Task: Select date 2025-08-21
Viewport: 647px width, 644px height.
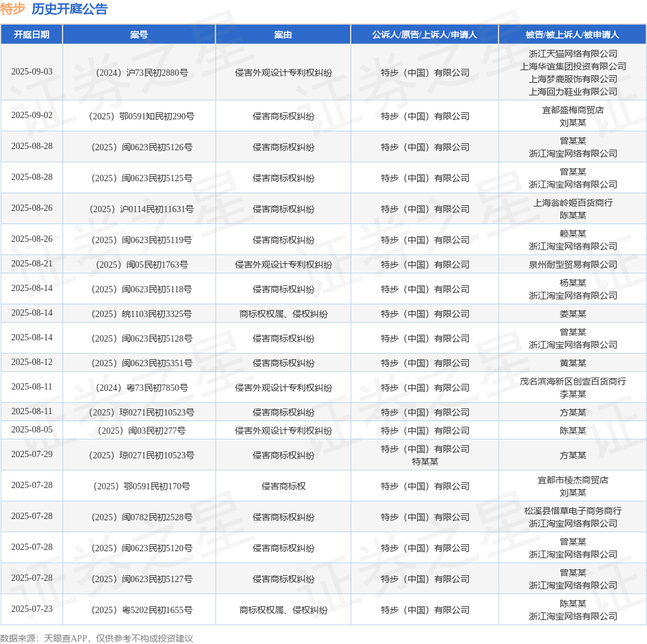Action: tap(32, 263)
